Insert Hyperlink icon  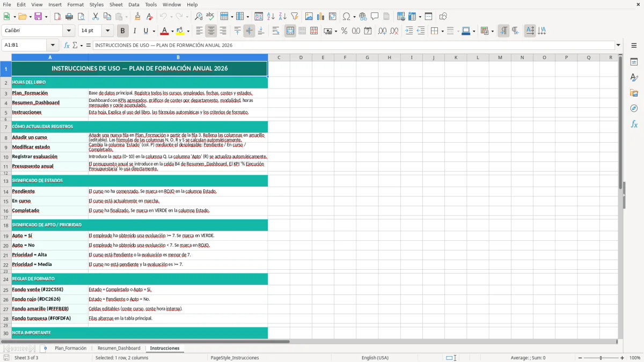(x=363, y=17)
